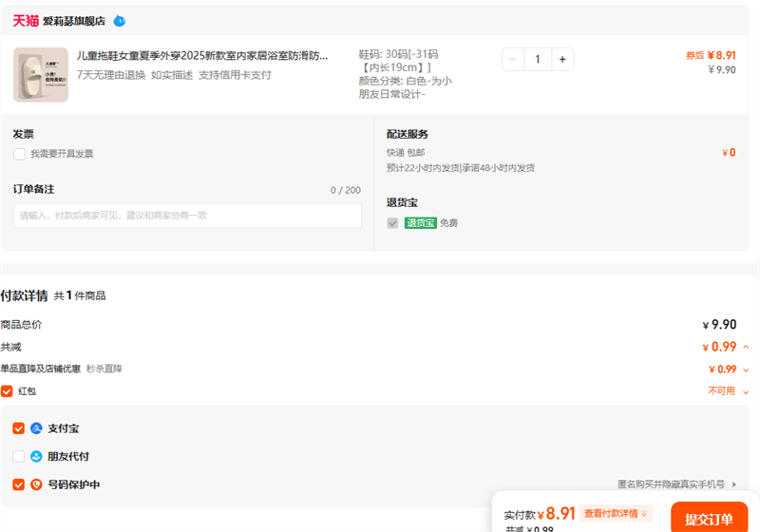Expand the 红包 不可用 dropdown

746,391
